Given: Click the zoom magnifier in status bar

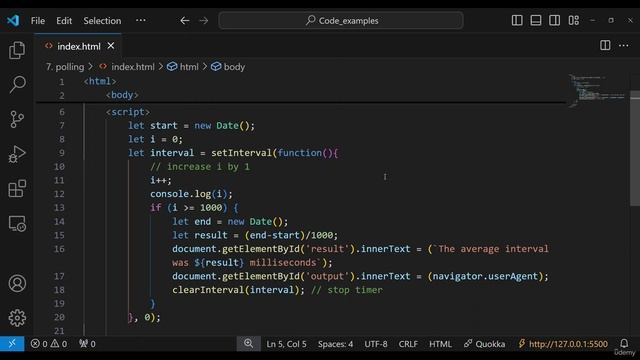Looking at the screenshot, I should click(248, 344).
